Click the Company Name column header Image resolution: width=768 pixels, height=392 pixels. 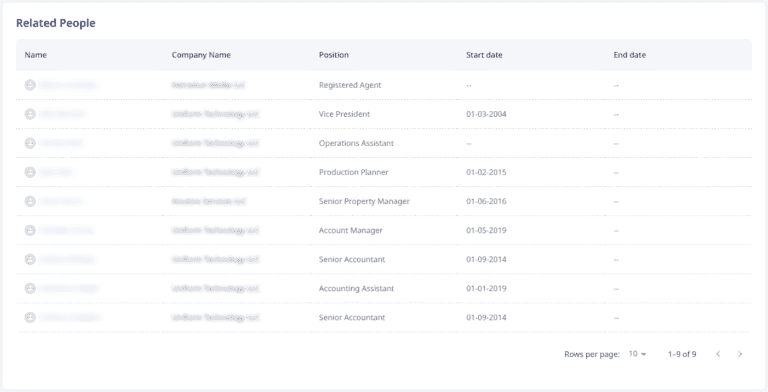(201, 55)
